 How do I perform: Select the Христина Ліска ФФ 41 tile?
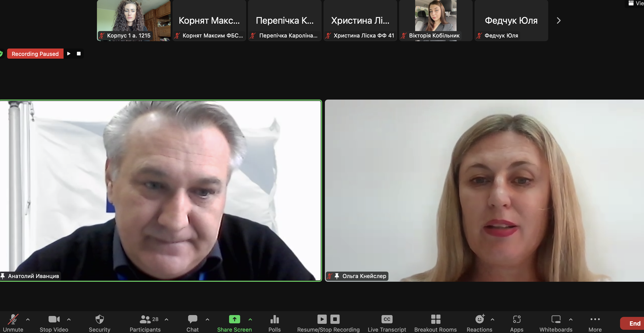pyautogui.click(x=360, y=20)
